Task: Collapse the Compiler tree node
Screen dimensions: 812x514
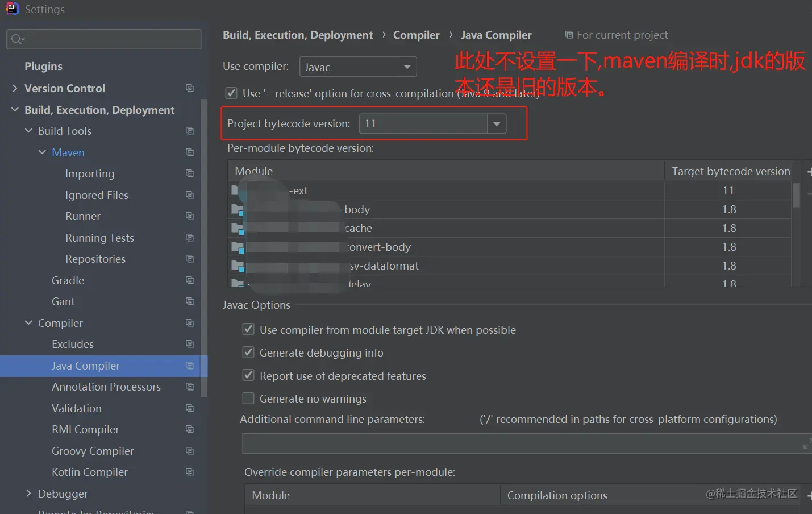Action: tap(28, 323)
